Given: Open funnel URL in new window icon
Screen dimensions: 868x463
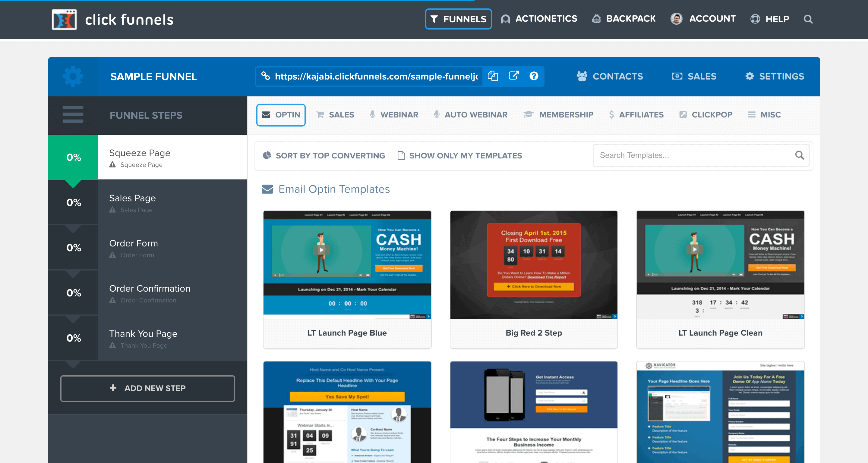Looking at the screenshot, I should [x=513, y=76].
